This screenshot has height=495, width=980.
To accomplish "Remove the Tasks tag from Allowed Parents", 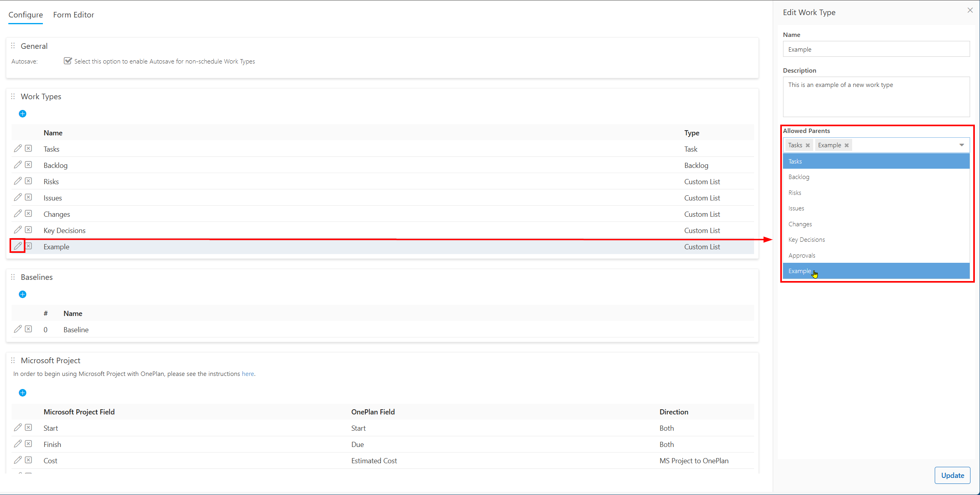I will pyautogui.click(x=808, y=145).
